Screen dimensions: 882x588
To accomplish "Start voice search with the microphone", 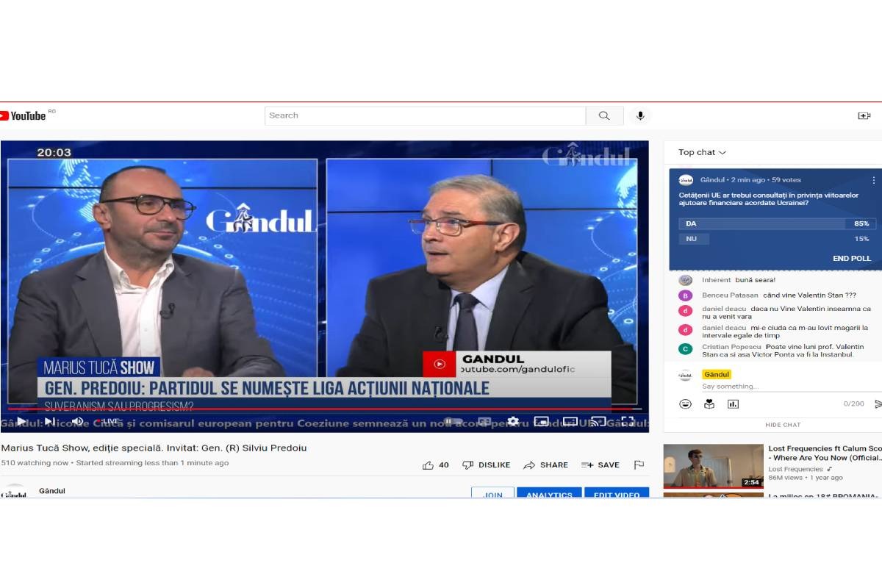I will (640, 115).
